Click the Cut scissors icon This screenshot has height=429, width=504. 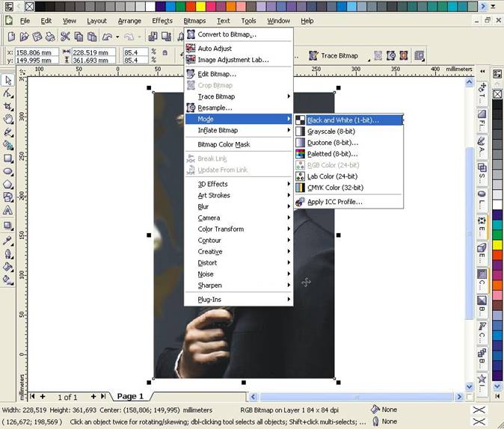pos(65,37)
